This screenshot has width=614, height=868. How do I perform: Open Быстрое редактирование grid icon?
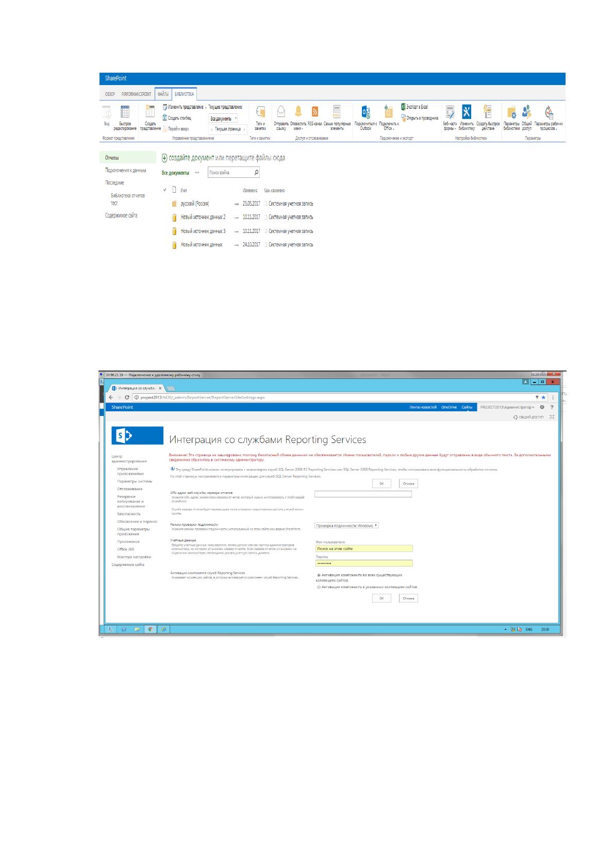pyautogui.click(x=125, y=112)
